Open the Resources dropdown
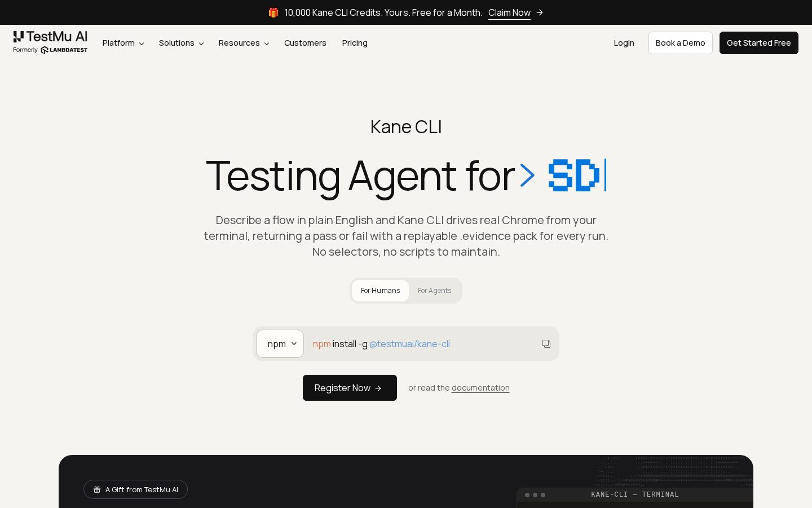This screenshot has height=508, width=812. pyautogui.click(x=244, y=43)
